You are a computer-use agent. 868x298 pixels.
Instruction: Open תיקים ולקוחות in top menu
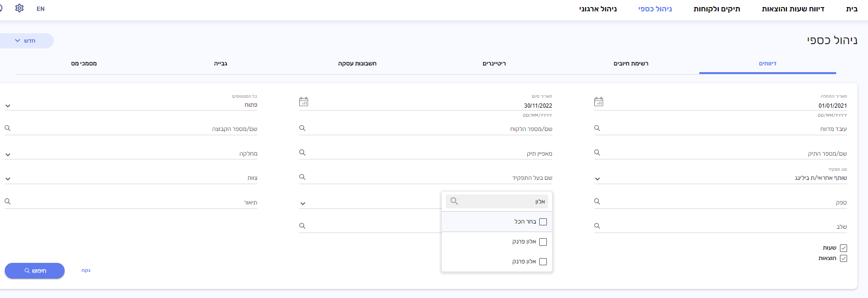click(716, 9)
